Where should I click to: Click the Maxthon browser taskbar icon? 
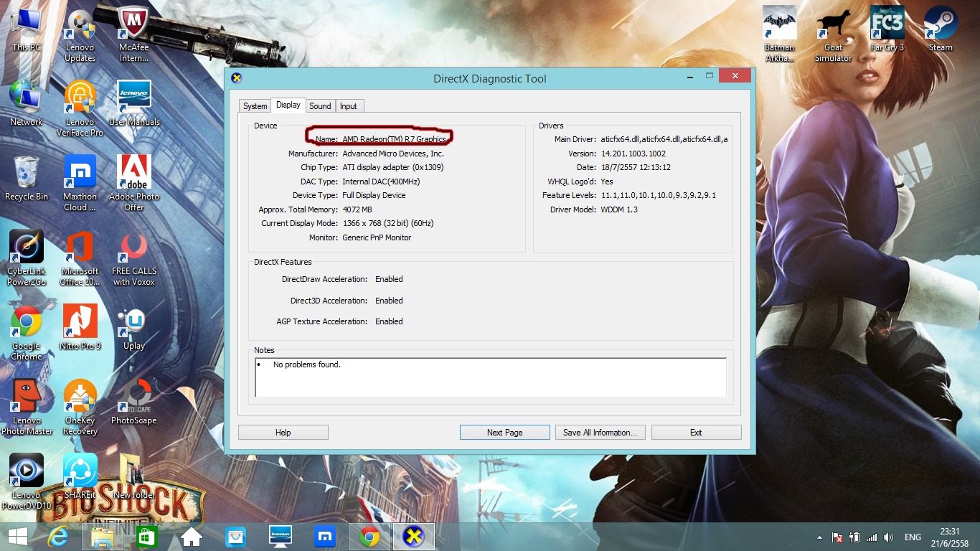point(325,537)
